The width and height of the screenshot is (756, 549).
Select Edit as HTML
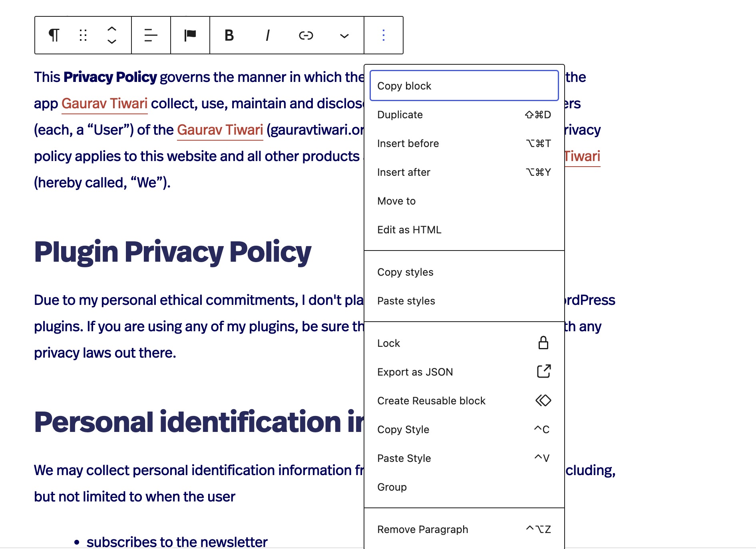[x=464, y=230]
